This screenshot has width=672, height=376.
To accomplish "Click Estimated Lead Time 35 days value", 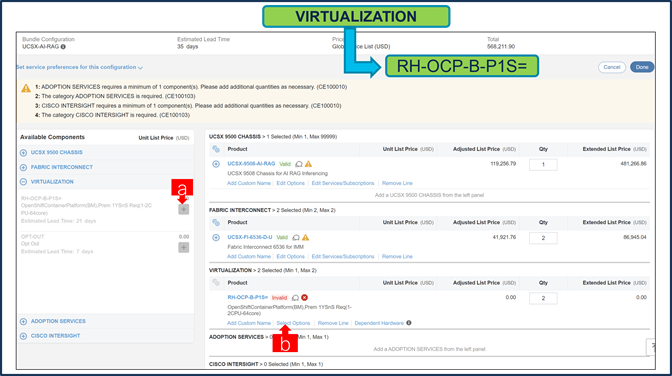I will (188, 46).
